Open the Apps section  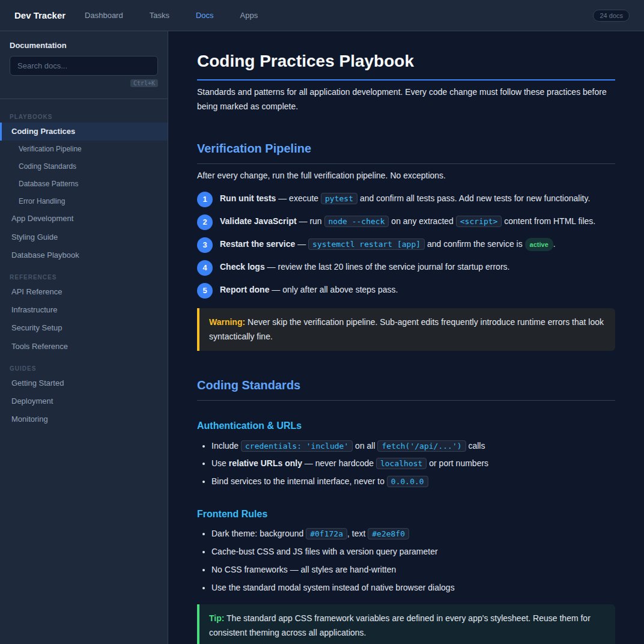pos(249,15)
